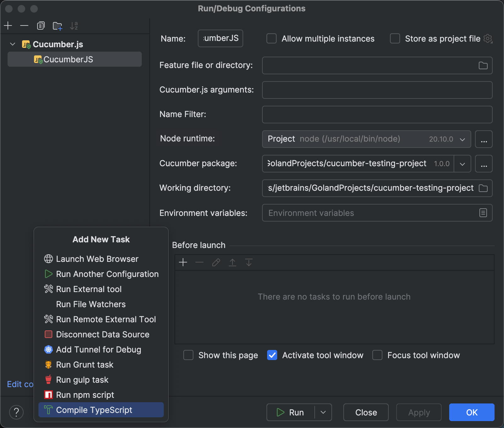The width and height of the screenshot is (504, 428).
Task: Collapse the Cucumber.js tree node
Action: pyautogui.click(x=13, y=44)
